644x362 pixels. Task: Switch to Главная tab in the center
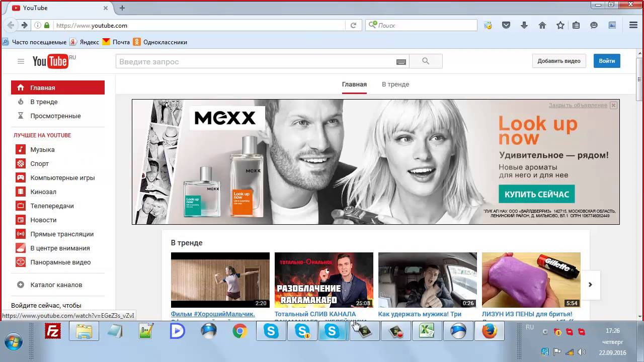[x=354, y=84]
